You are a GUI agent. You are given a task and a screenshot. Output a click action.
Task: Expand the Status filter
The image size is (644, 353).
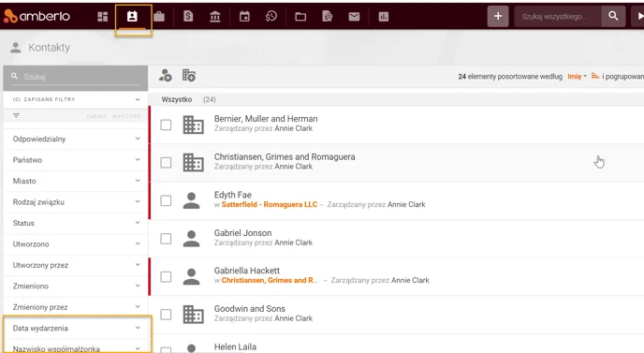click(x=76, y=223)
